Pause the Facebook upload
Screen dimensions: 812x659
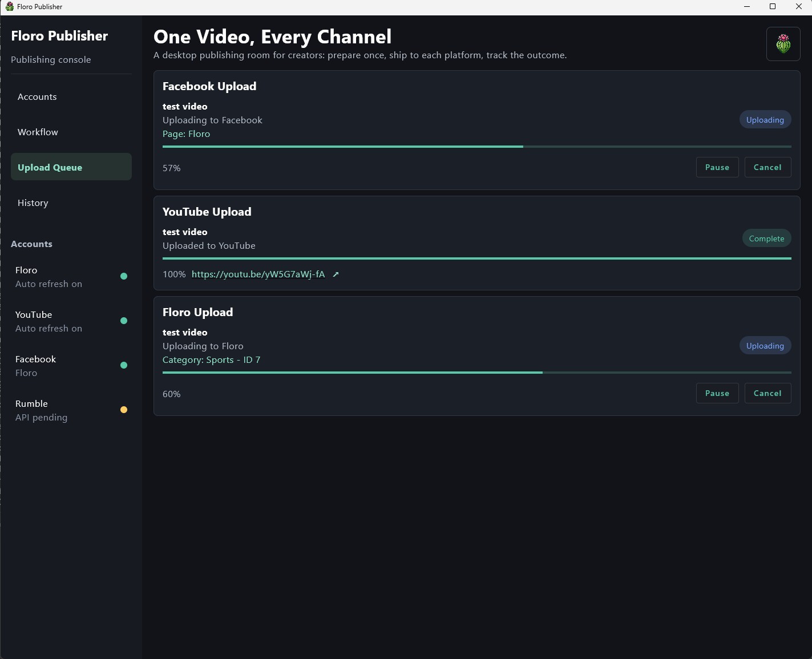click(x=717, y=167)
